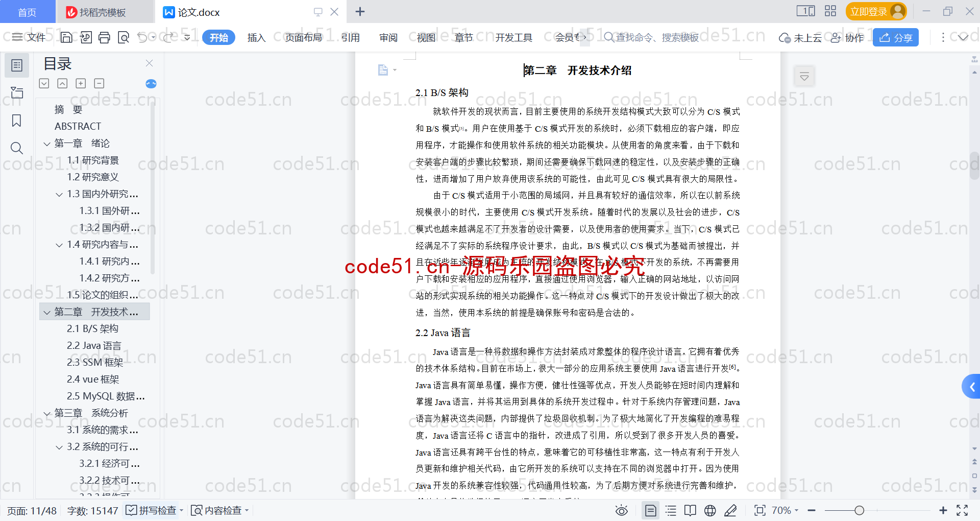Open the chapter navigation sidebar icon
Viewport: 980px width, 521px height.
click(x=17, y=92)
